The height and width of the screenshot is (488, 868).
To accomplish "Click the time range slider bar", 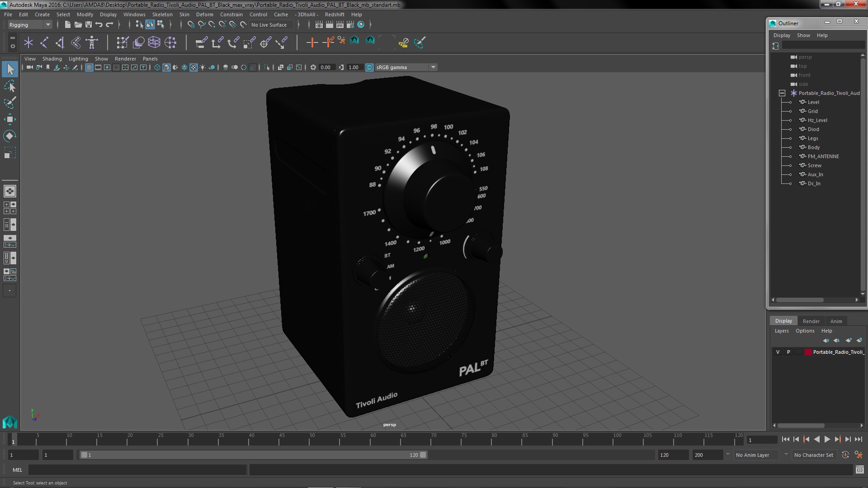I will tap(253, 455).
